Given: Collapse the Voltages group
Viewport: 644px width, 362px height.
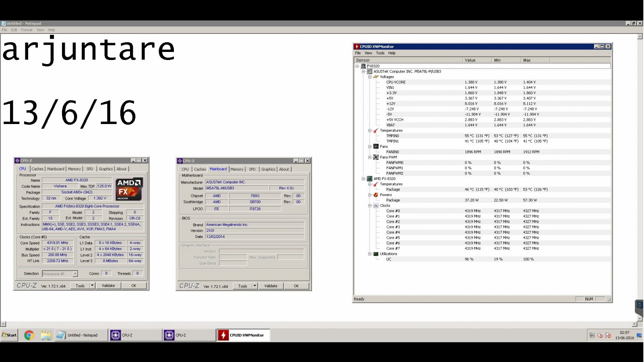Looking at the screenshot, I should pyautogui.click(x=370, y=77).
